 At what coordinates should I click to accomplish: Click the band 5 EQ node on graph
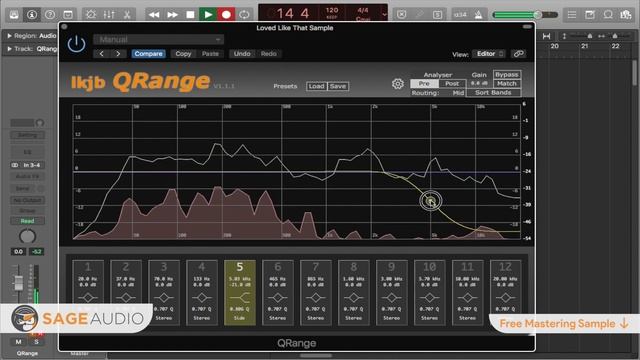(x=431, y=200)
